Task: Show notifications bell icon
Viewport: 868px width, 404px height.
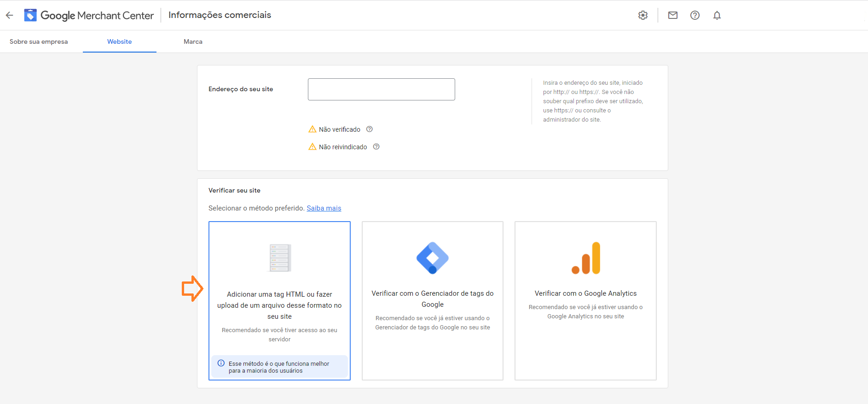Action: coord(717,15)
